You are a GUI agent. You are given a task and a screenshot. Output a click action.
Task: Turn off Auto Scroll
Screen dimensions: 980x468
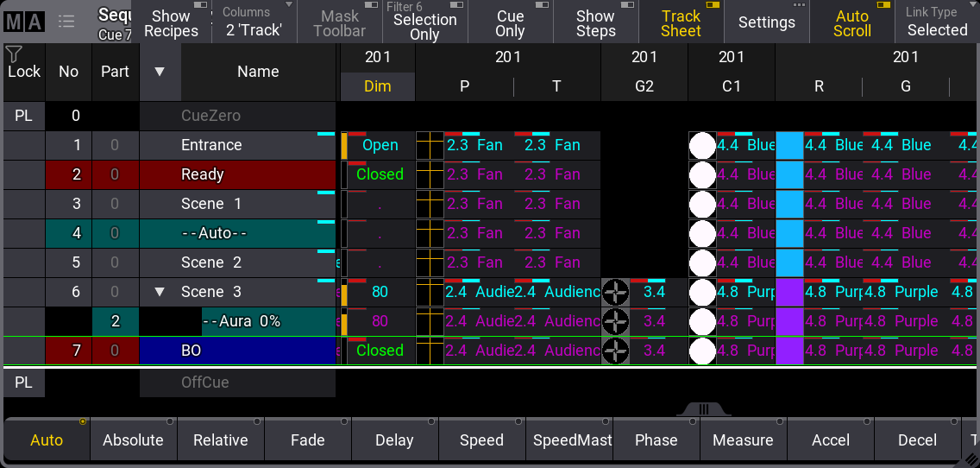pyautogui.click(x=852, y=22)
